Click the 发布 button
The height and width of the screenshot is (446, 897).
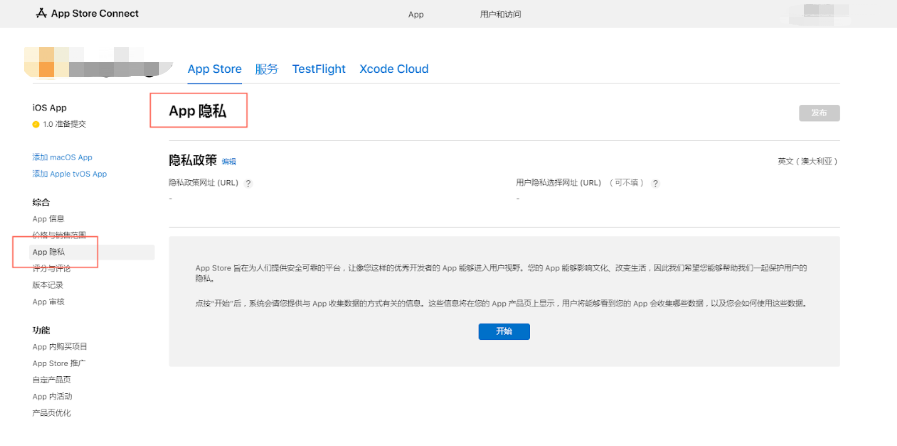(x=819, y=113)
